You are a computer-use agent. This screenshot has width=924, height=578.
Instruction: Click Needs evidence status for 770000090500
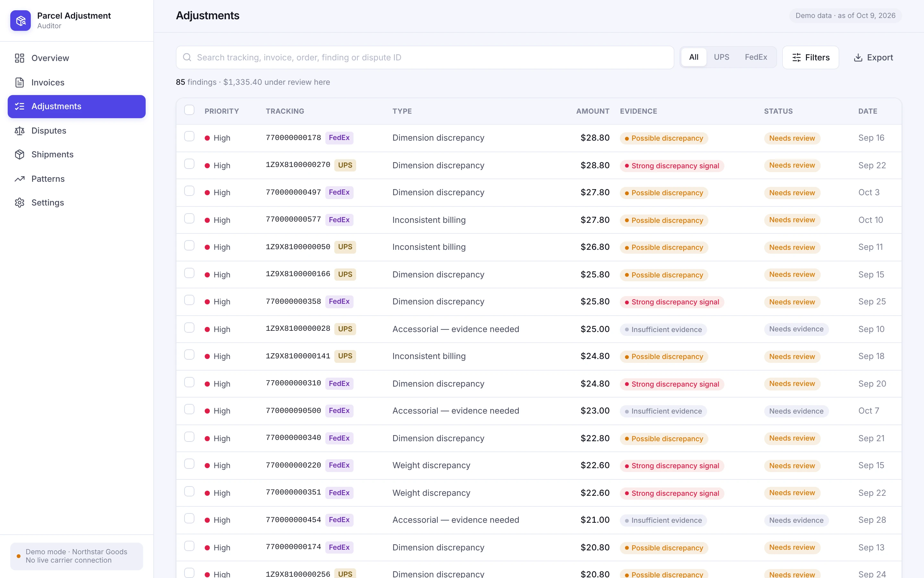tap(796, 411)
